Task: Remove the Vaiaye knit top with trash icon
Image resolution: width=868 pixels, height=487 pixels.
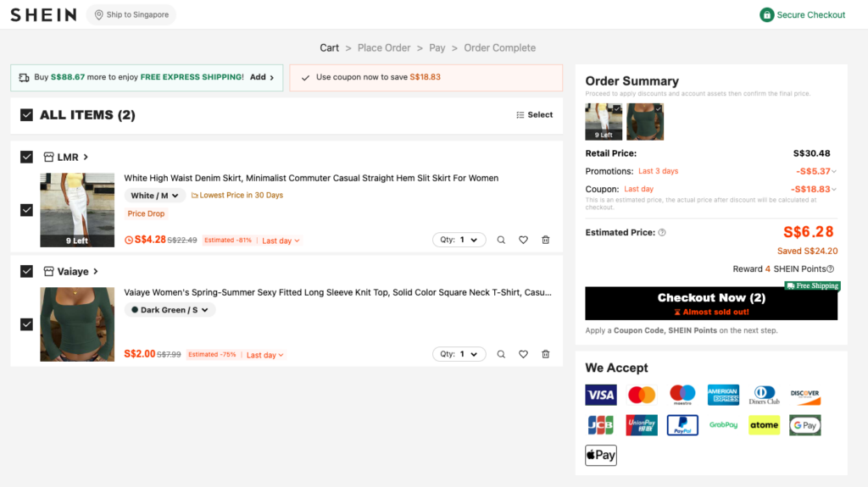Action: point(545,354)
